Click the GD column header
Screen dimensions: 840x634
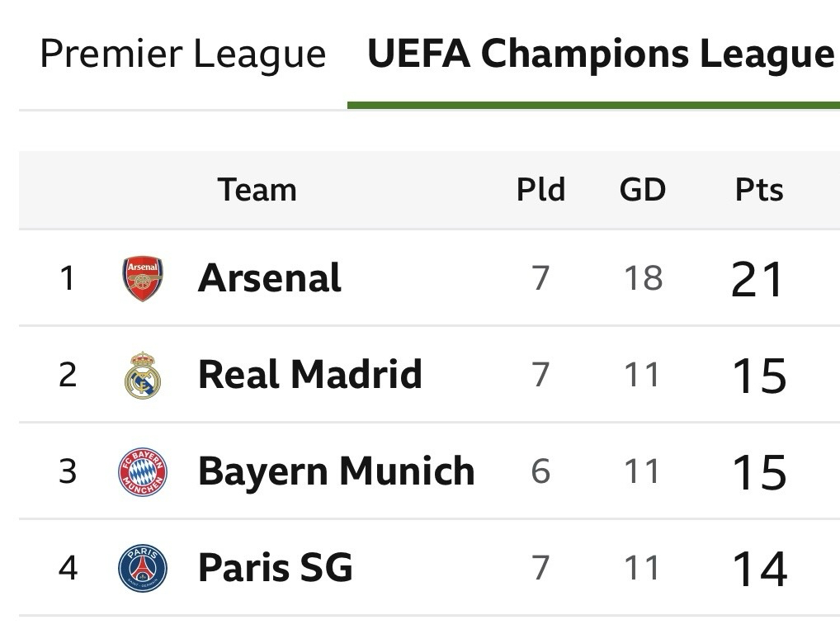tap(642, 190)
